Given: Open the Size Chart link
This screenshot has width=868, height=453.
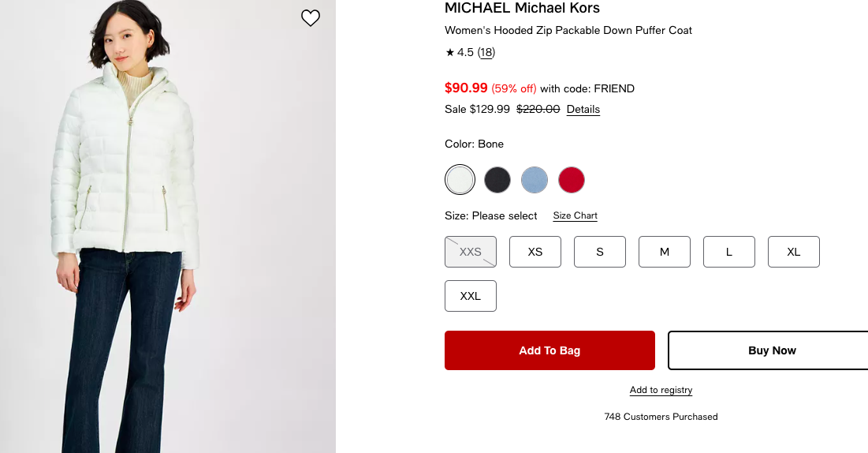Looking at the screenshot, I should coord(575,216).
